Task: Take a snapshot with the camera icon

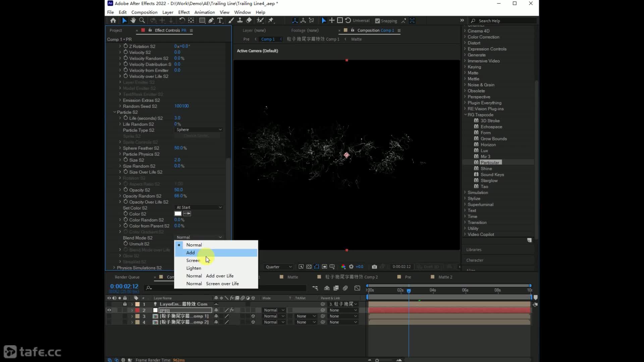Action: pyautogui.click(x=374, y=267)
